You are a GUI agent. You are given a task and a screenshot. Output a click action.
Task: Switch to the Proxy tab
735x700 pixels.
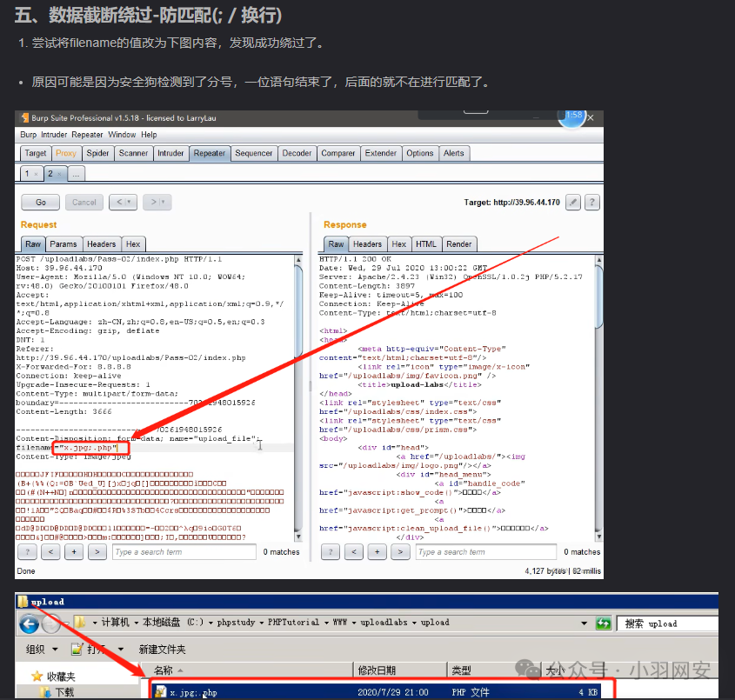coord(65,153)
